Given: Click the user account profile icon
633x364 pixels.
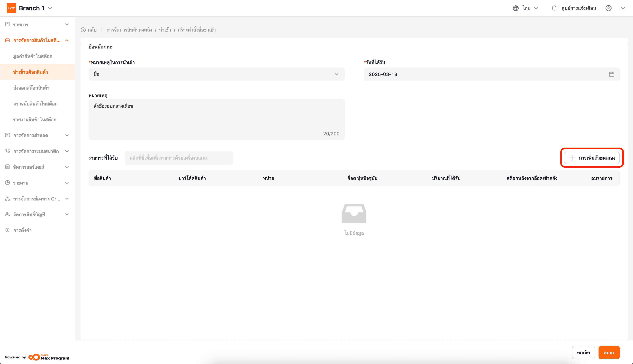Looking at the screenshot, I should coord(609,8).
